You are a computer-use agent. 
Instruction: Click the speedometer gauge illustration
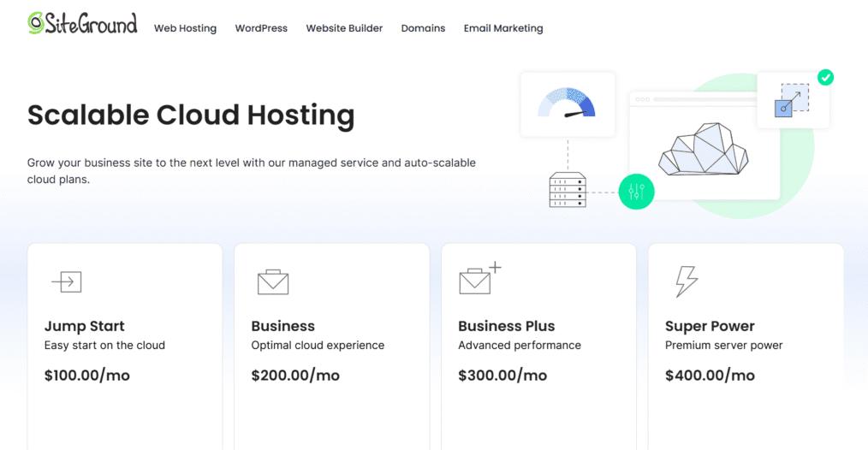point(568,104)
